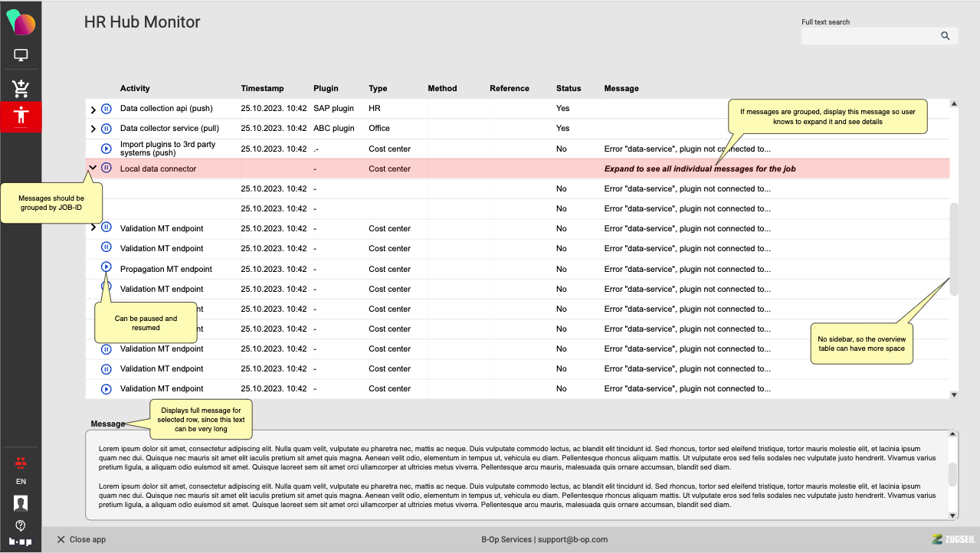980x553 pixels.
Task: Resume the Propagation MT endpoint job
Action: (x=107, y=267)
